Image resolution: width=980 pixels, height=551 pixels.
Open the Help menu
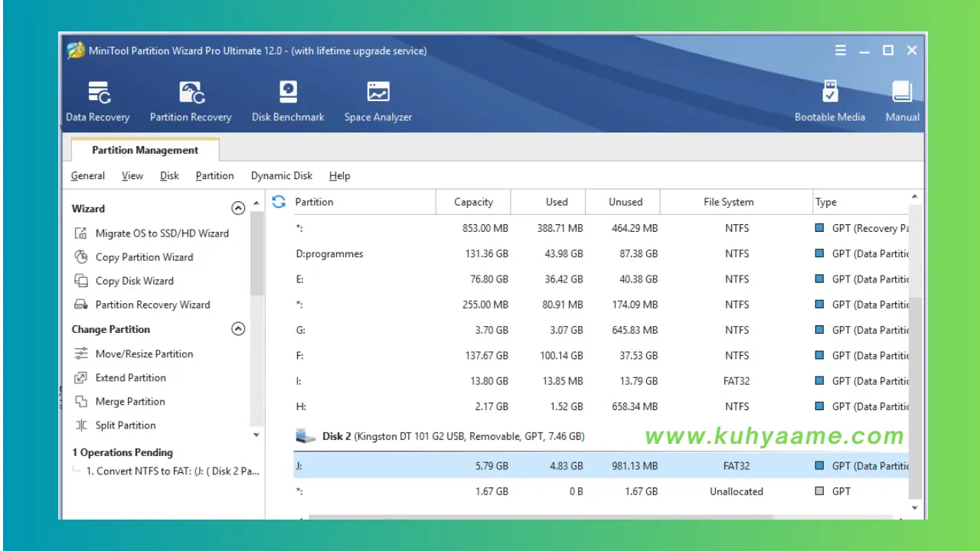pos(340,175)
